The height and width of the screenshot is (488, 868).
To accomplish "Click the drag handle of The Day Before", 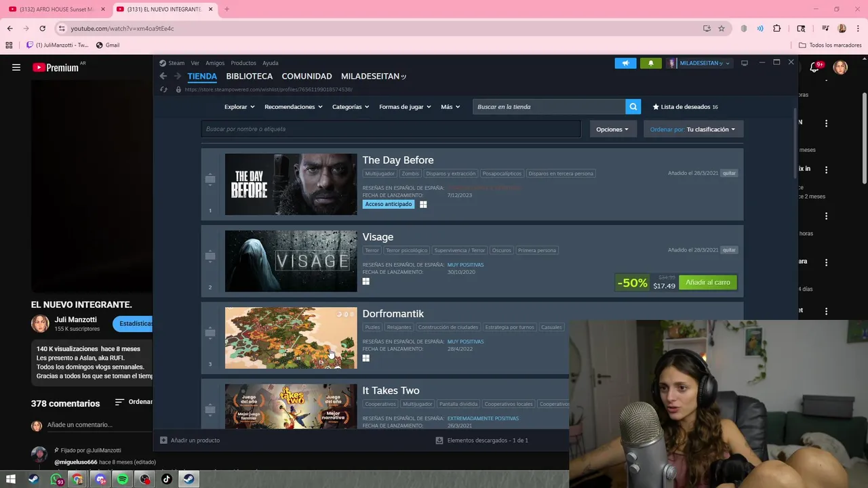I will 210,180.
